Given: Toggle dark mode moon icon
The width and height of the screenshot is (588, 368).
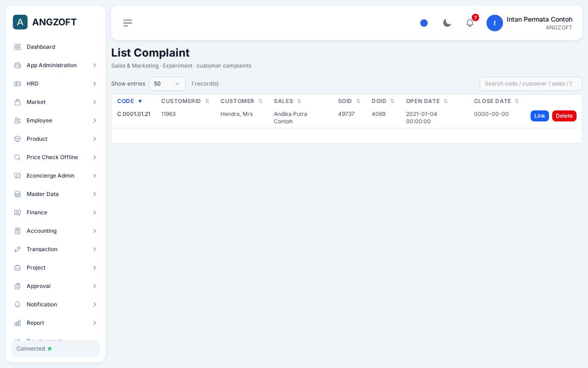Looking at the screenshot, I should [x=447, y=23].
